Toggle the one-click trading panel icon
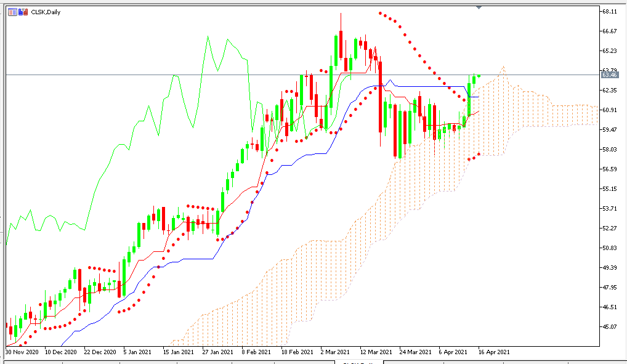This screenshot has height=364, width=627. pos(23,12)
